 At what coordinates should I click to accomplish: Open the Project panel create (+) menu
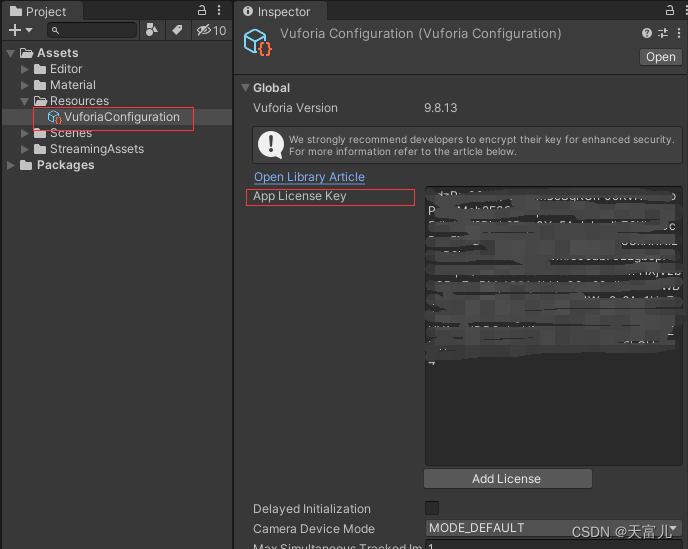click(20, 30)
